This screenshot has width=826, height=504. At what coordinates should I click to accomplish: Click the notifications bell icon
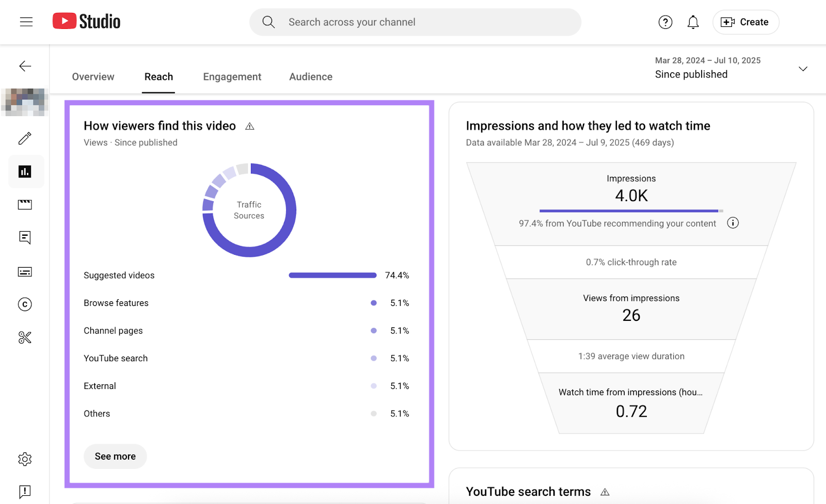coord(693,22)
